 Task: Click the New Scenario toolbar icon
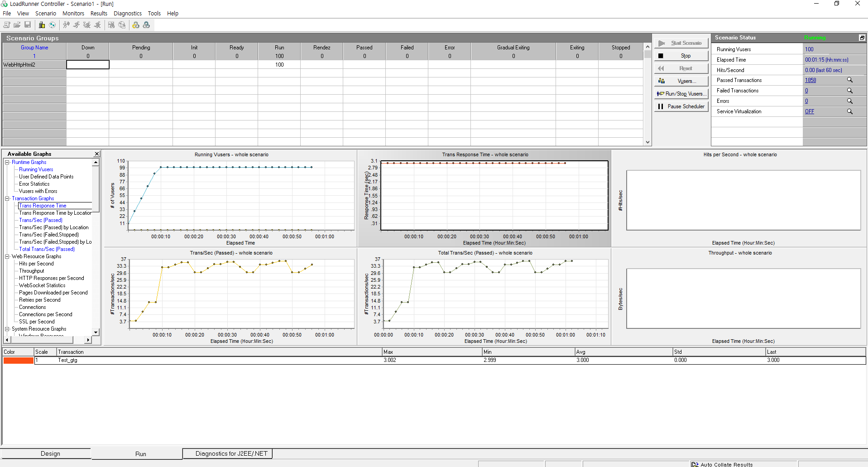7,25
